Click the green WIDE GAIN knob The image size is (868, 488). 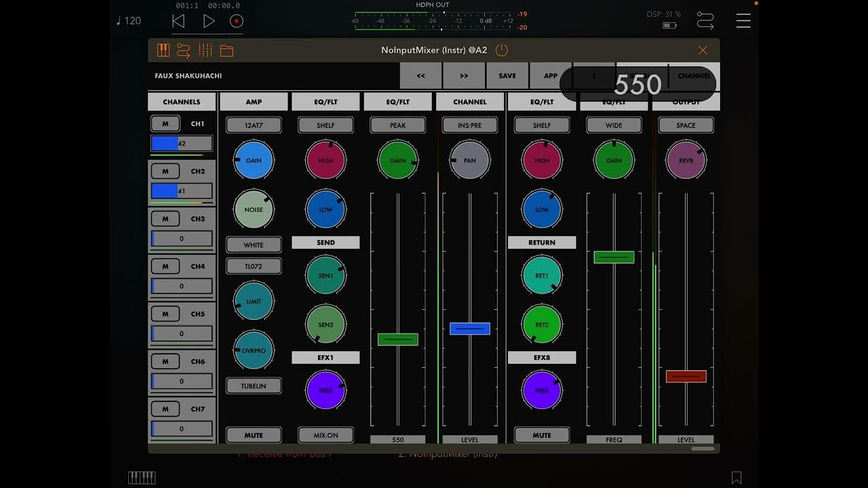pyautogui.click(x=614, y=161)
